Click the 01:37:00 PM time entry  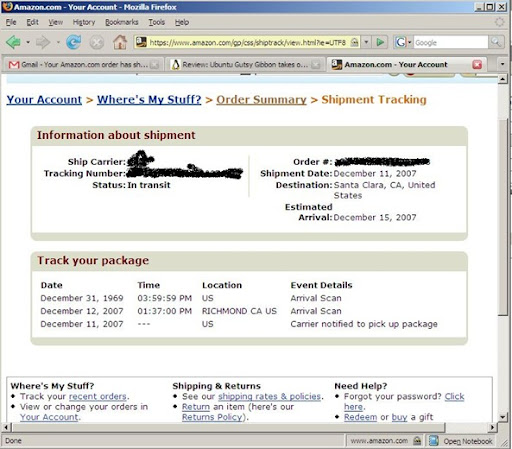(165, 311)
